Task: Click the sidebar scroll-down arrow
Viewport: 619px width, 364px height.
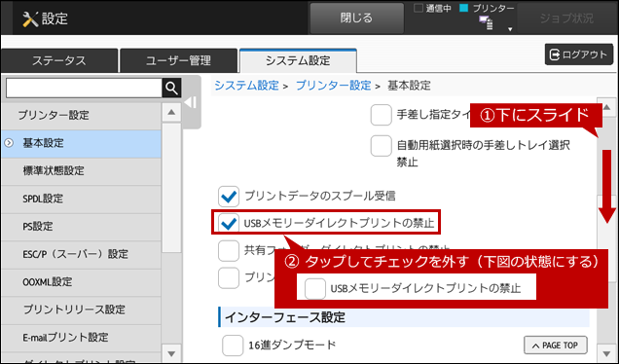Action: 171,353
